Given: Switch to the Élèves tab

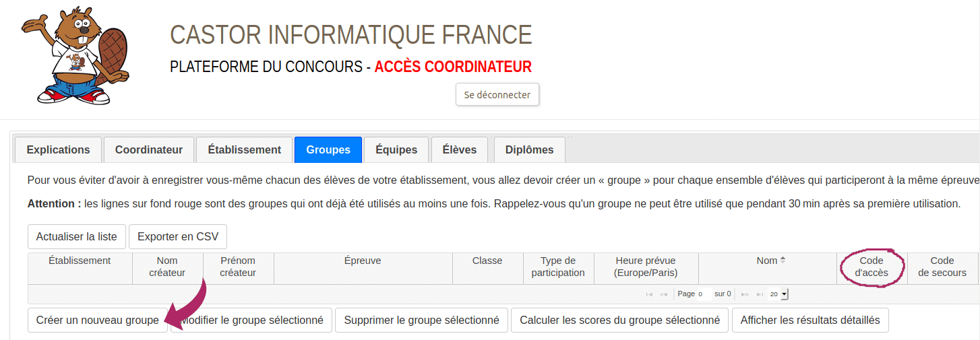Looking at the screenshot, I should [x=460, y=149].
